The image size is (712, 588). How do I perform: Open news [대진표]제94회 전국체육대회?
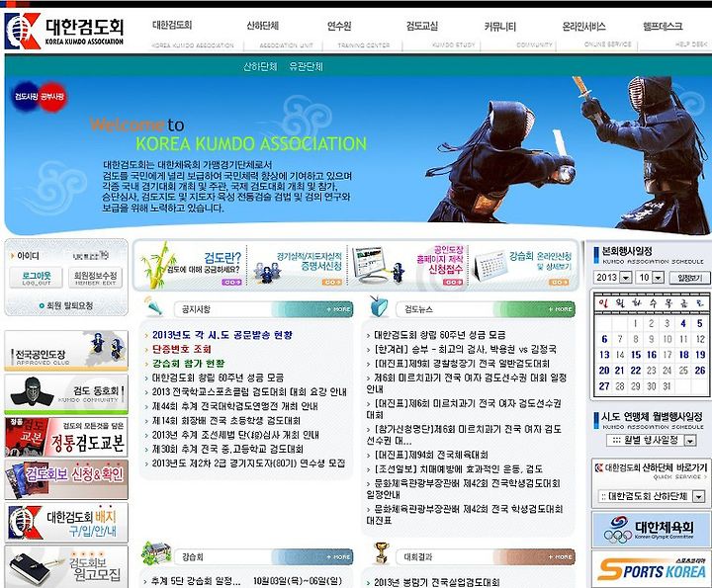coord(431,455)
